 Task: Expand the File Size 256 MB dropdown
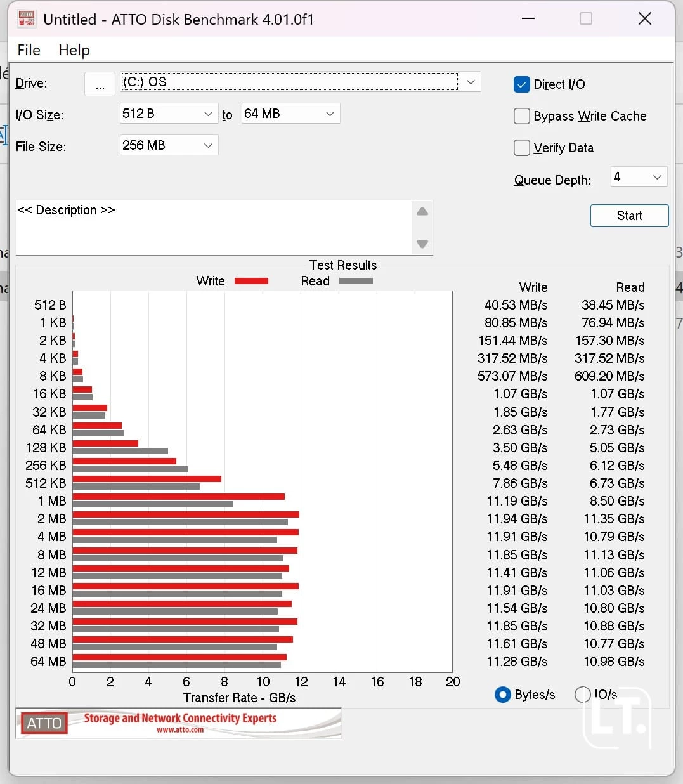point(169,145)
